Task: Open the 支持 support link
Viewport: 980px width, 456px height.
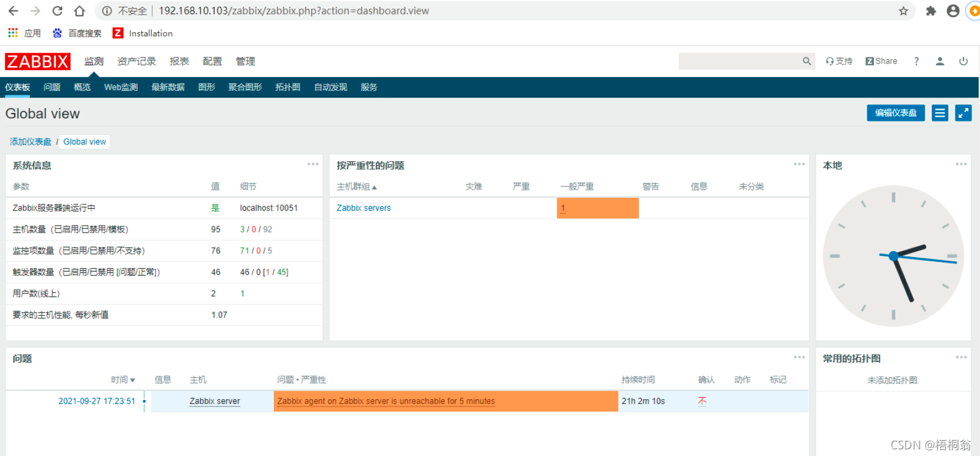Action: tap(839, 61)
